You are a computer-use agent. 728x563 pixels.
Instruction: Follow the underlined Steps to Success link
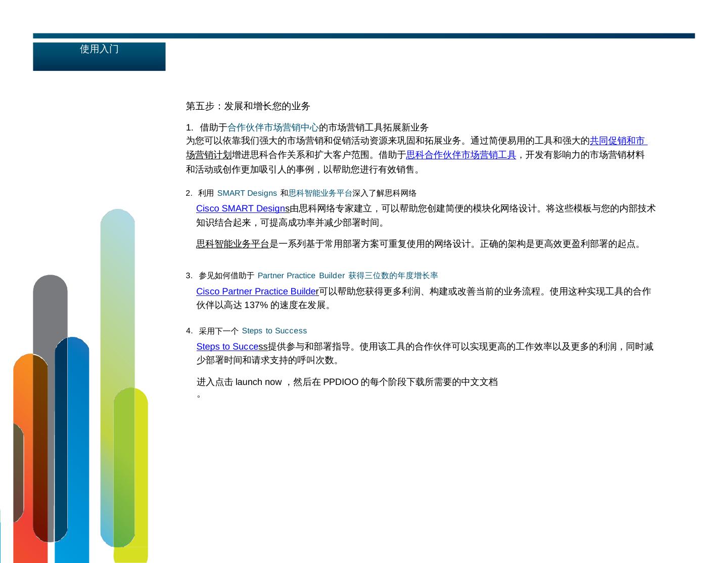coord(232,347)
